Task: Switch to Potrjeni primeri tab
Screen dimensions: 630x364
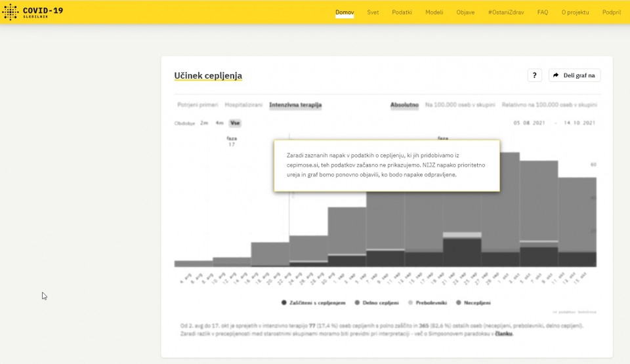Action: 198,105
